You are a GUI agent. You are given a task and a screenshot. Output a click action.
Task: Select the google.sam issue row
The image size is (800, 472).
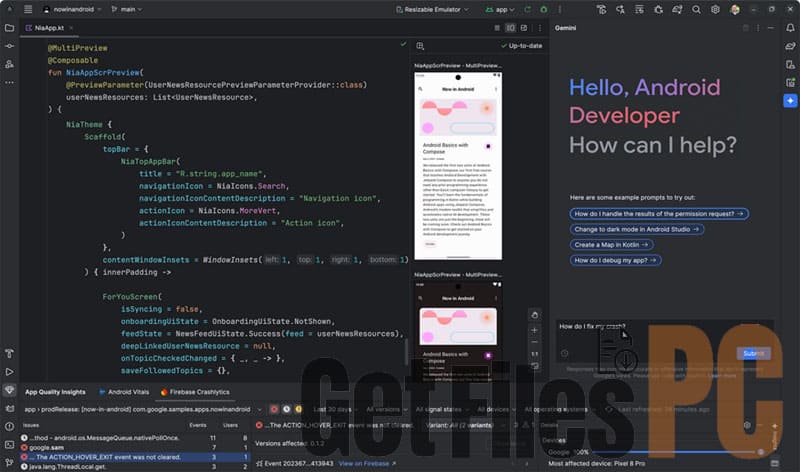point(135,448)
